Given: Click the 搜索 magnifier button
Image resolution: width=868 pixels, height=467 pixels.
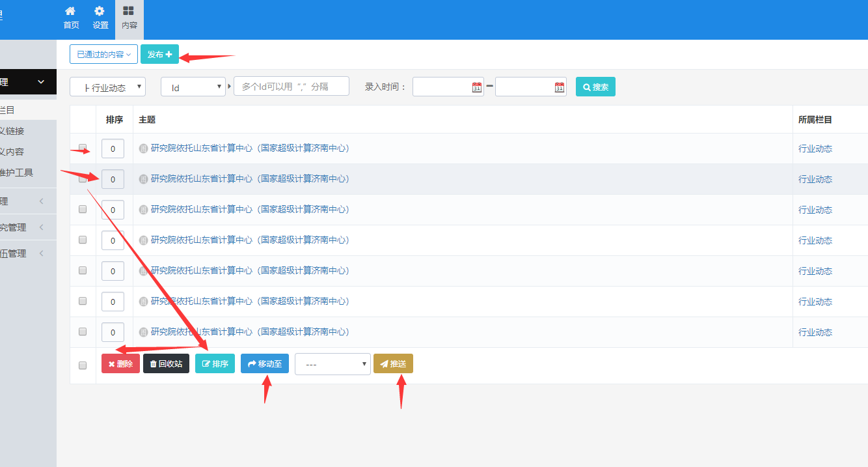Looking at the screenshot, I should pos(595,87).
